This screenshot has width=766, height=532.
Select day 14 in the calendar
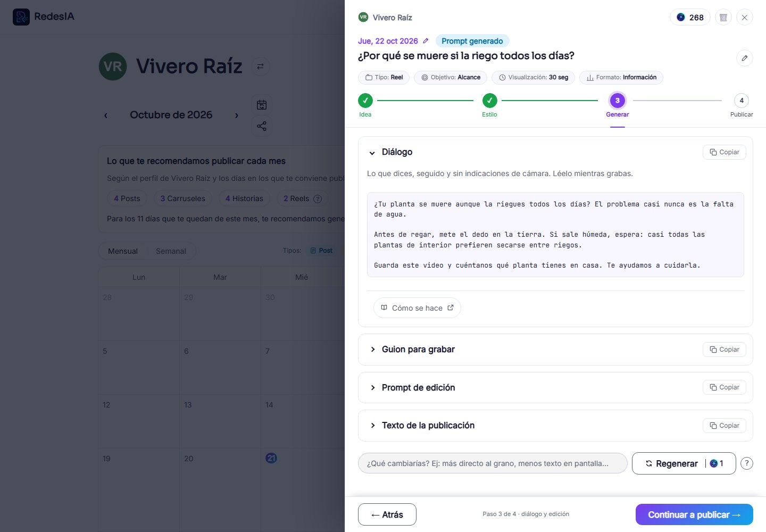click(x=302, y=421)
